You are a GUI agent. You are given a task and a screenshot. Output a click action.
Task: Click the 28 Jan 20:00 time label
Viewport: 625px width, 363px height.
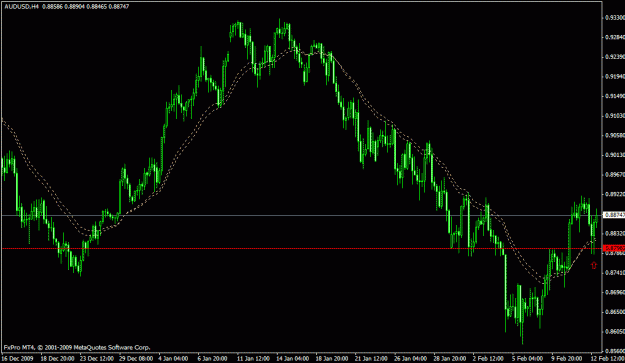click(450, 358)
